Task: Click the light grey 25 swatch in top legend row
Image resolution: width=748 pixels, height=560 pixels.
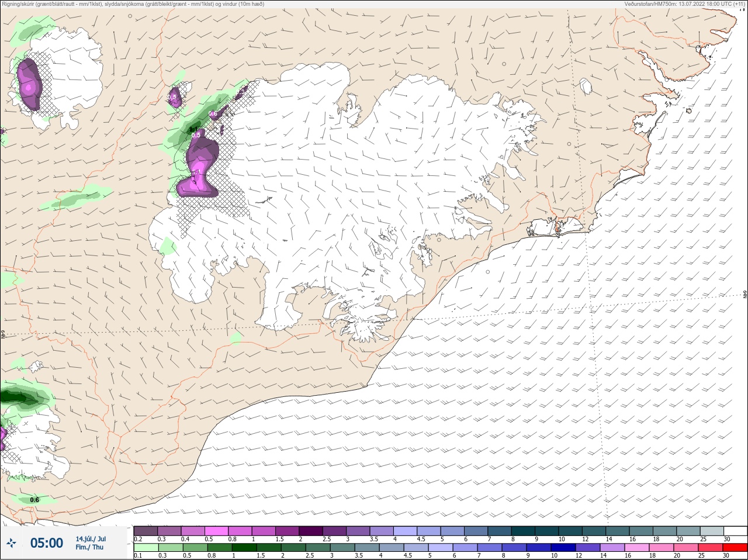Action: click(x=712, y=531)
